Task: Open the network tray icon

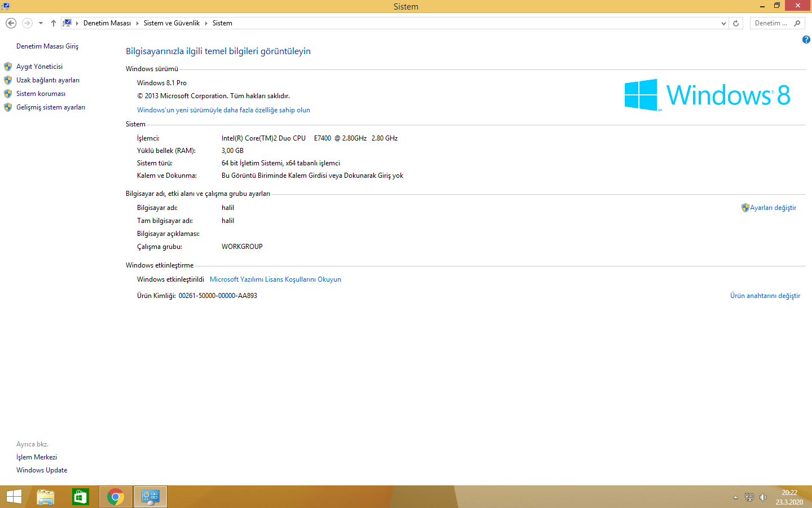Action: click(x=749, y=497)
